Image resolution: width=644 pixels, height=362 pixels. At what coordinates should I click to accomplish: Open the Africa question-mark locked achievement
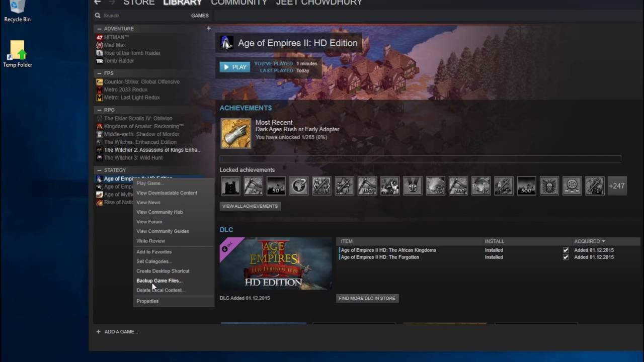(299, 186)
